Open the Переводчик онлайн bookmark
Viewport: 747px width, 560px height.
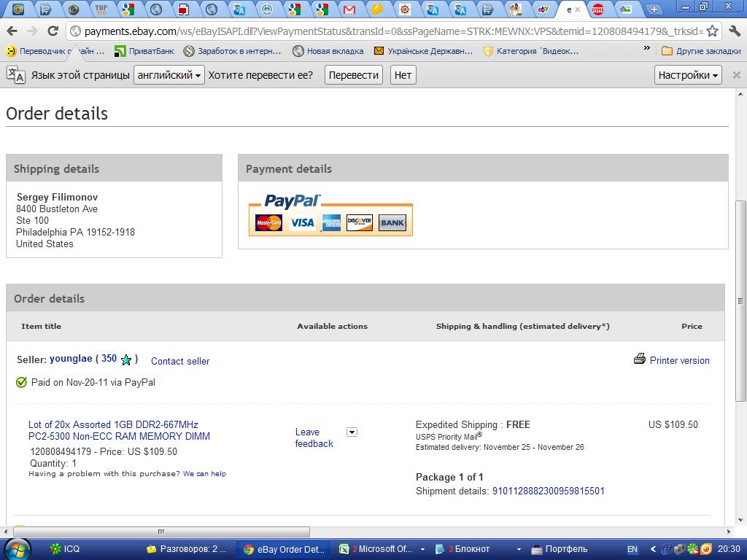coord(55,51)
